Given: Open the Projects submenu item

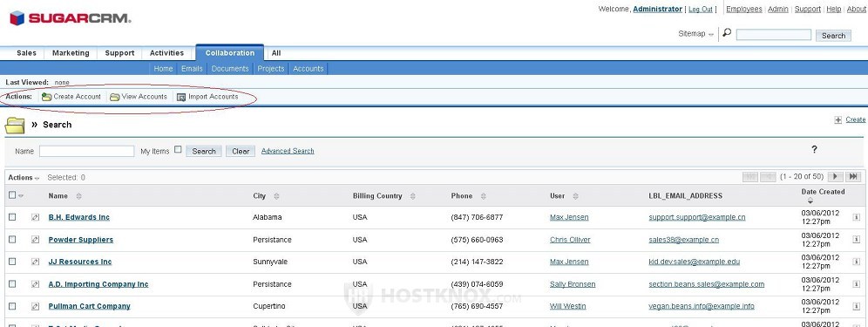Looking at the screenshot, I should point(271,69).
